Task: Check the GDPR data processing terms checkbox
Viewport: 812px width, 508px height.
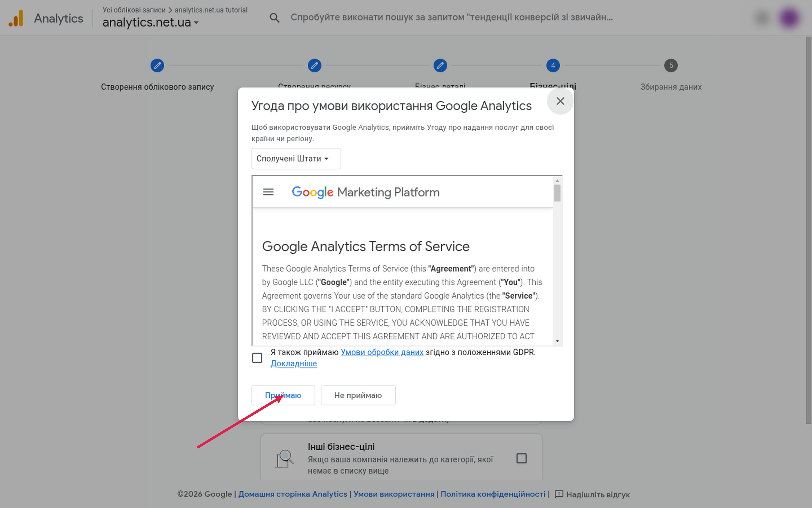Action: coord(257,358)
